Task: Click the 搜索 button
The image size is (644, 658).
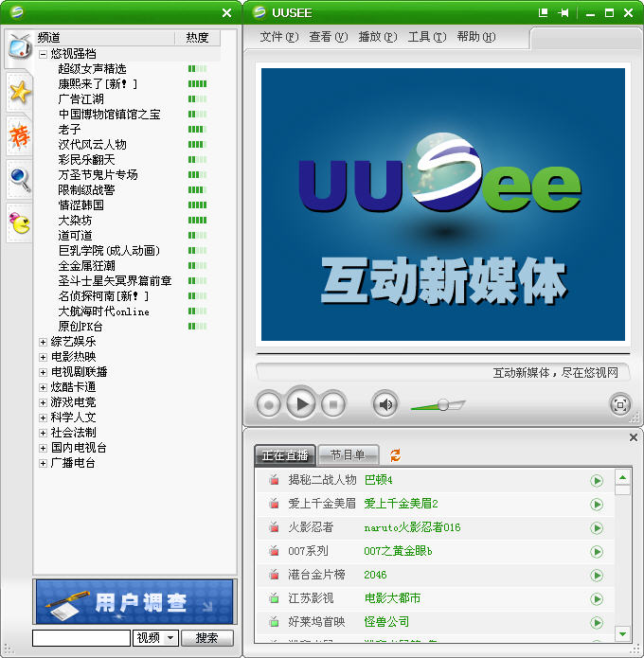Action: click(x=207, y=638)
